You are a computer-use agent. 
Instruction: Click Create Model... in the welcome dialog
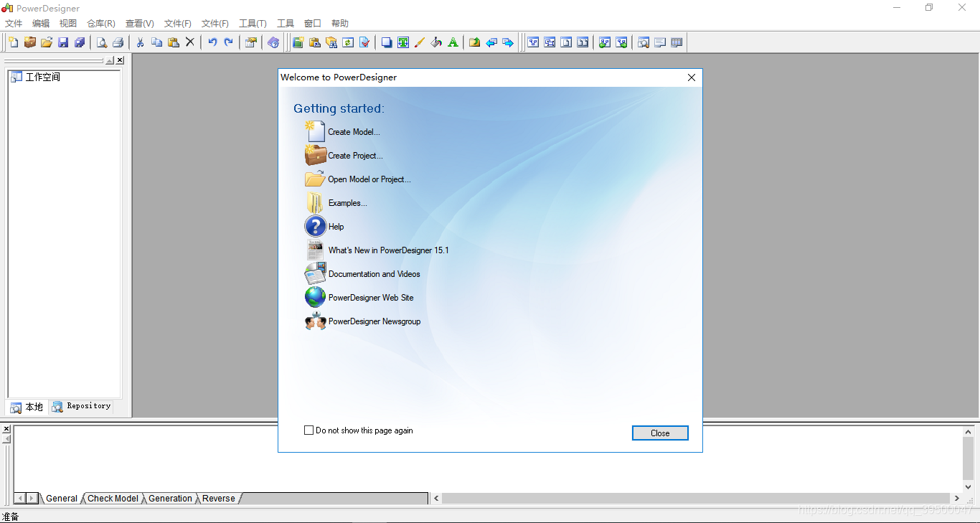pos(354,132)
